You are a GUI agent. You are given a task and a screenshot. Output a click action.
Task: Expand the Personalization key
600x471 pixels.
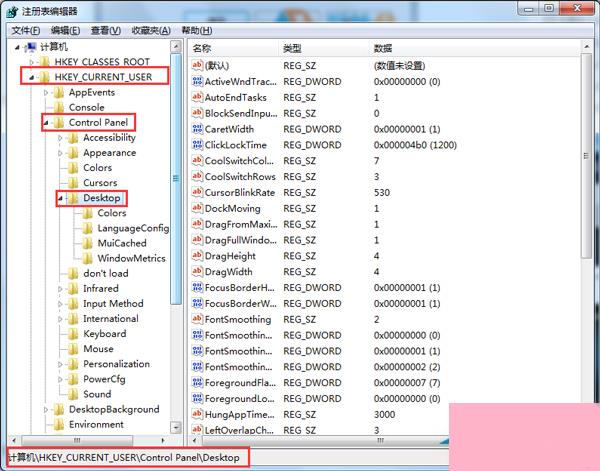pyautogui.click(x=60, y=364)
